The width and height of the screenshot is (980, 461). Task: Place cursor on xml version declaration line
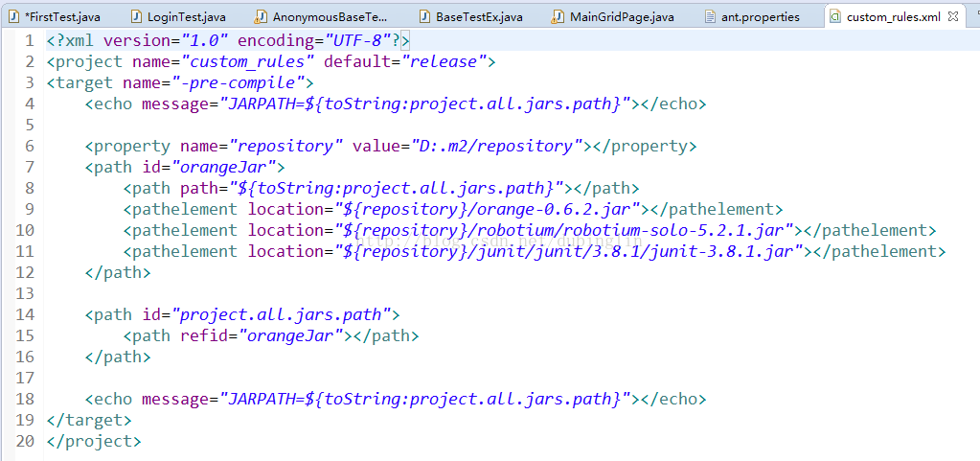(x=228, y=41)
